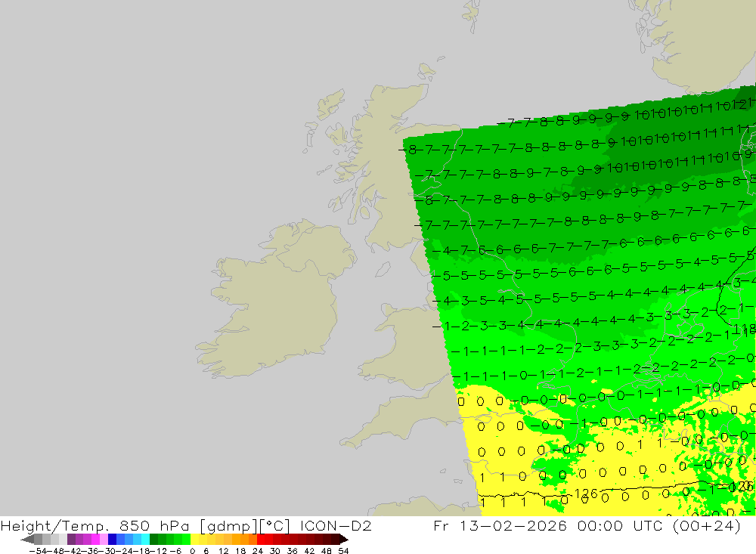
Task: Click the darkest green legend swatch
Action: [x=153, y=540]
